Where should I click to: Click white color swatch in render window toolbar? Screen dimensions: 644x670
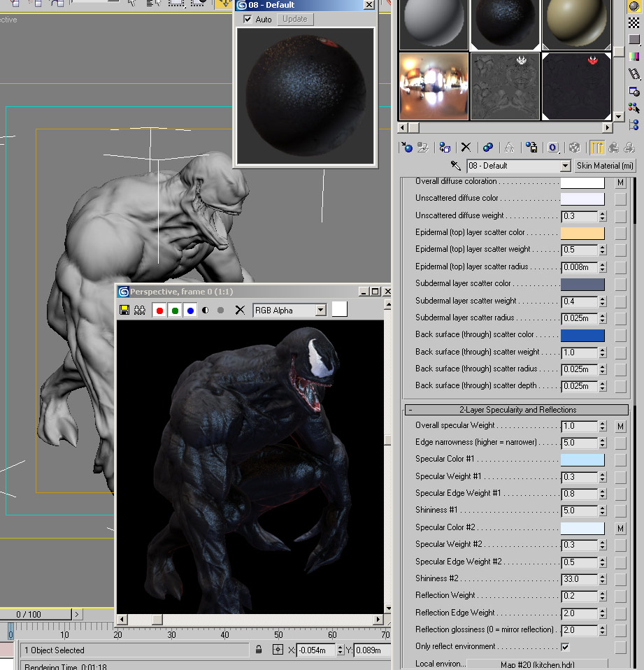click(x=340, y=309)
